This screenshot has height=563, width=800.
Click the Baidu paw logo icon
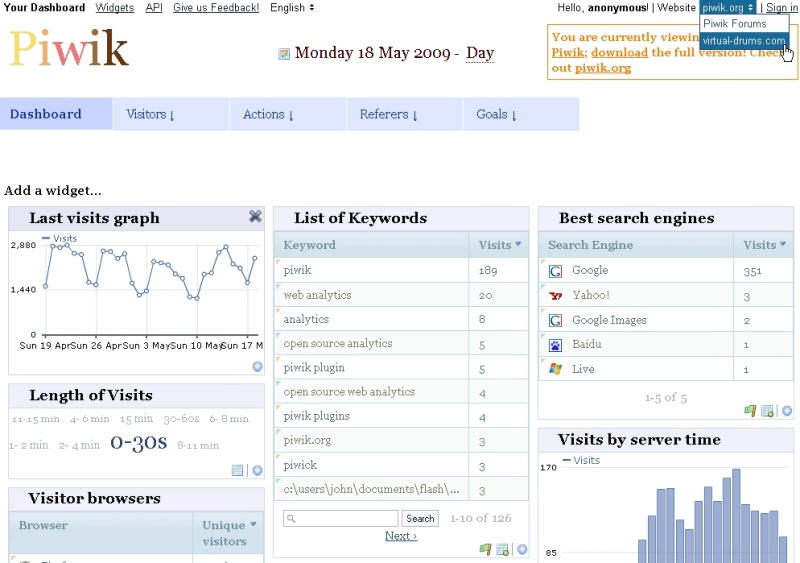(x=555, y=345)
